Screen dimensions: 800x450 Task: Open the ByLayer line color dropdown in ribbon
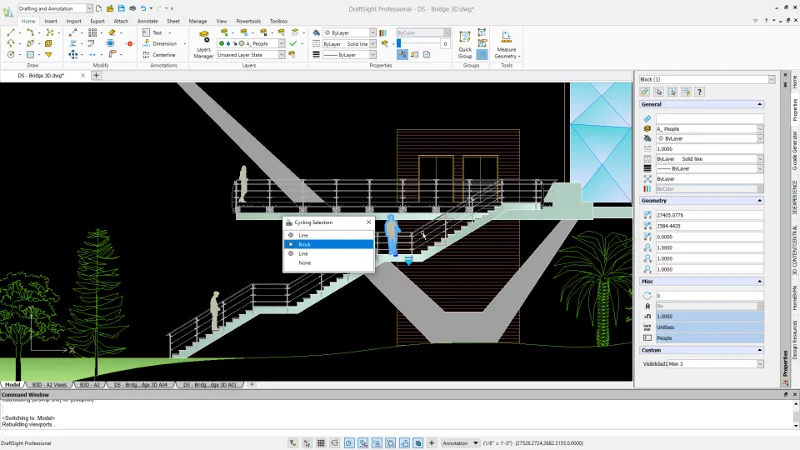click(x=373, y=32)
